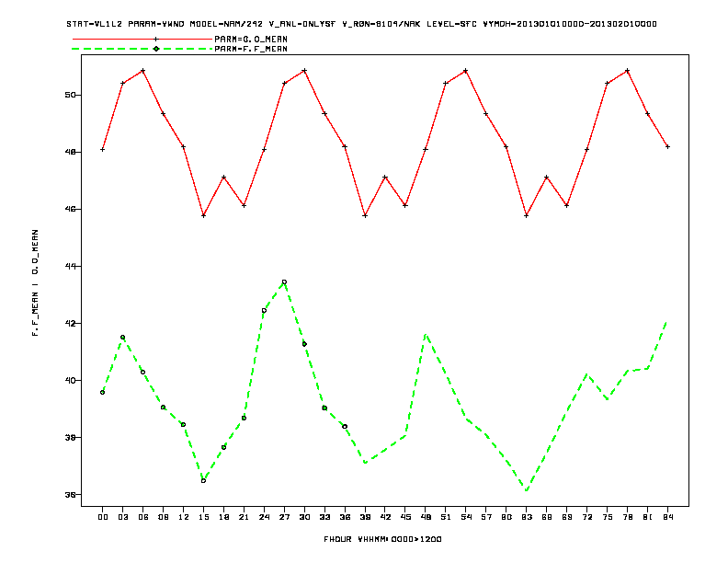
Task: Click the PARM=O.O_MEAN legend label
Action: click(251, 39)
